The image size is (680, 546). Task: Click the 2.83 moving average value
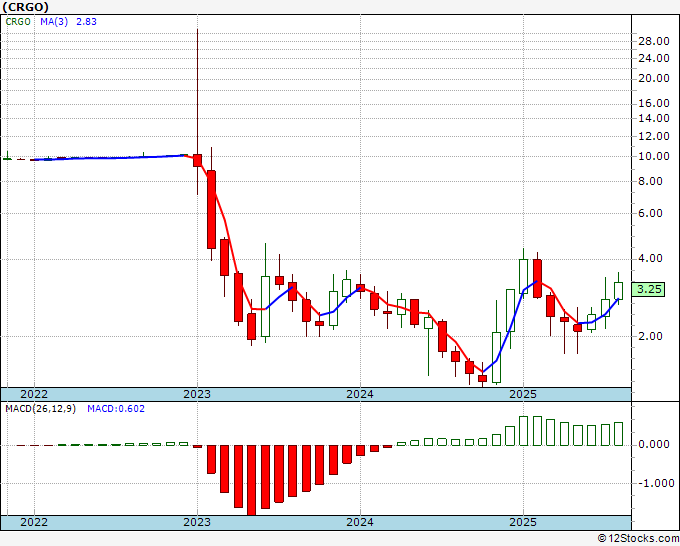[x=86, y=22]
